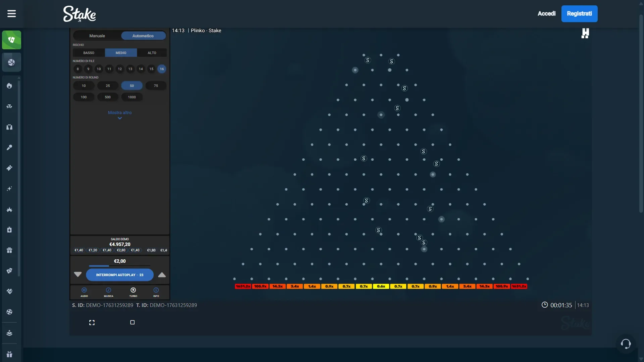Open the hamburger menu
Viewport: 644px width, 362px height.
click(11, 14)
